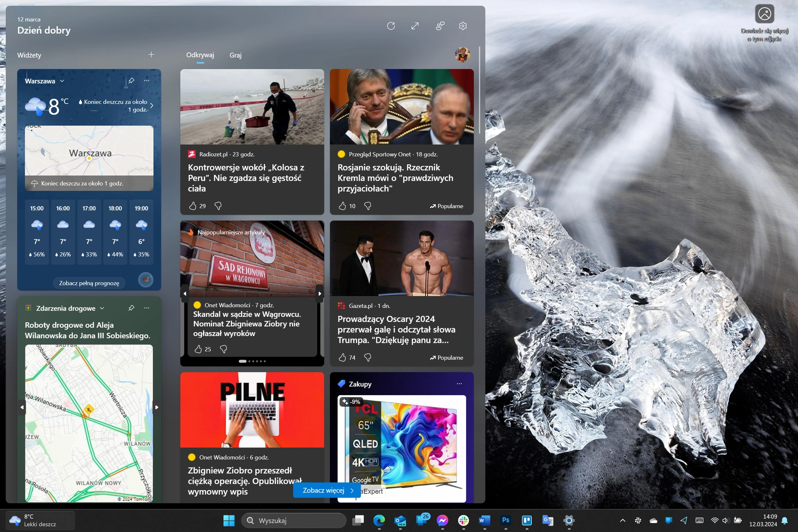Open Rosjanie szokują headline

point(395,178)
